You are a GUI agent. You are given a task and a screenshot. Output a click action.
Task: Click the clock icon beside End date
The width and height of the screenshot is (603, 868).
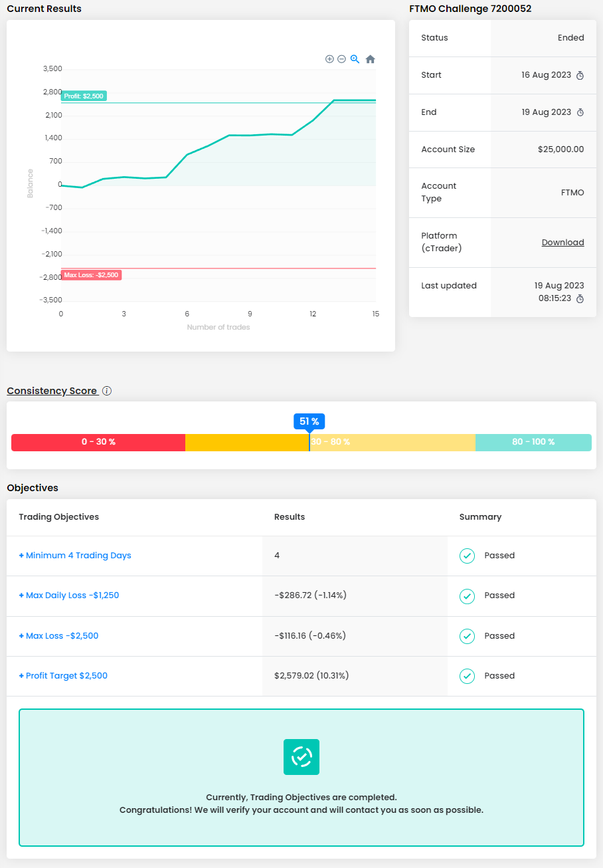pos(580,112)
